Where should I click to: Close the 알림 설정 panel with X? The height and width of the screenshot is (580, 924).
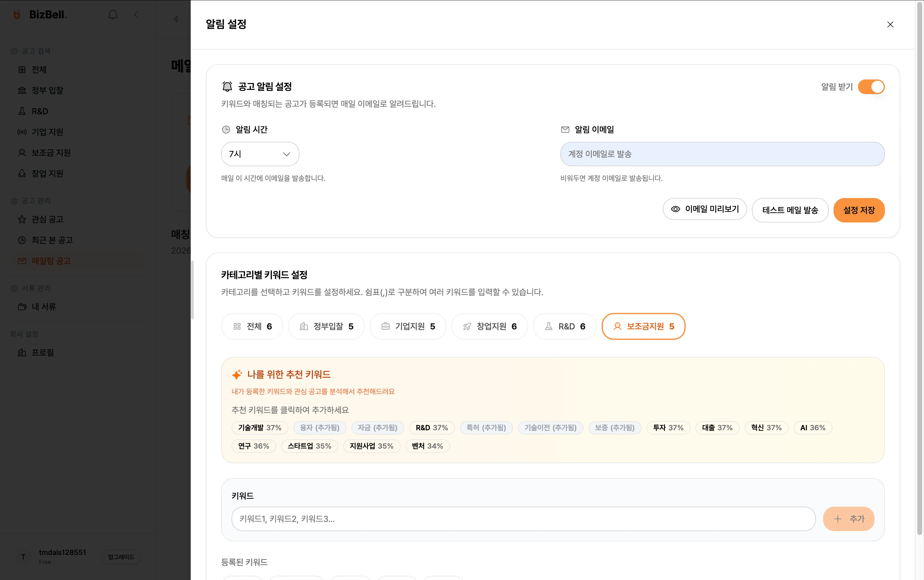click(890, 24)
